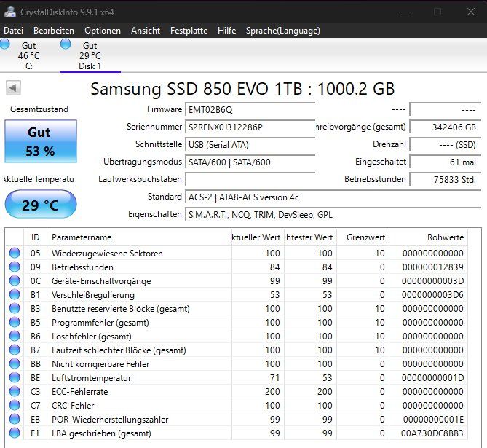Click current value 71 in Luftstromtemperatur row
487x448 pixels.
[x=275, y=378]
